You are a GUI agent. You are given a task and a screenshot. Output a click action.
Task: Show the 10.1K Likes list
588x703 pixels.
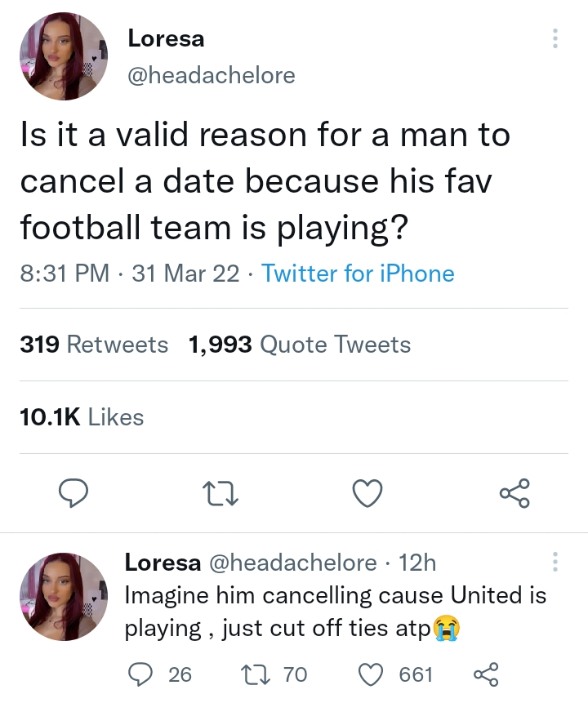pyautogui.click(x=82, y=417)
